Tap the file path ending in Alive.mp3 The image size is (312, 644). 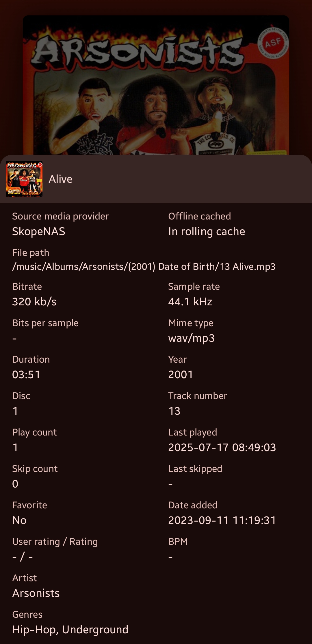pos(144,266)
